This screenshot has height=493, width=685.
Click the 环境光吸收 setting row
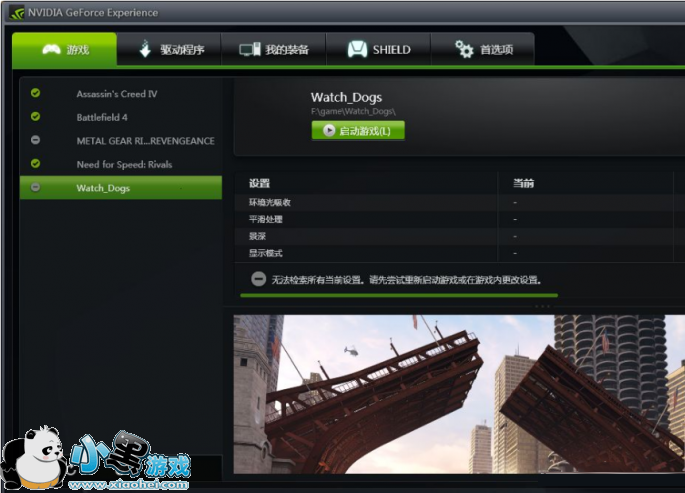pyautogui.click(x=460, y=202)
